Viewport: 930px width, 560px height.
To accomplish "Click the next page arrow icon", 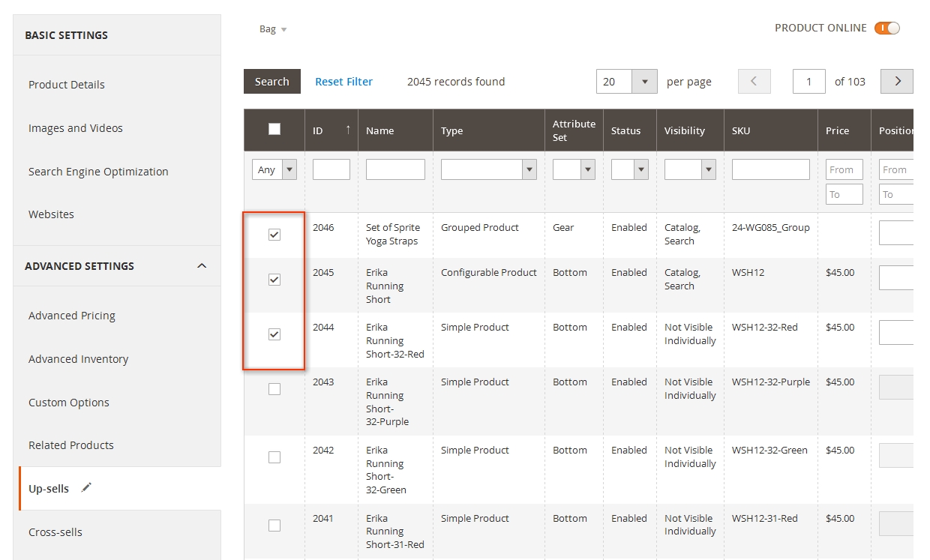I will point(897,81).
